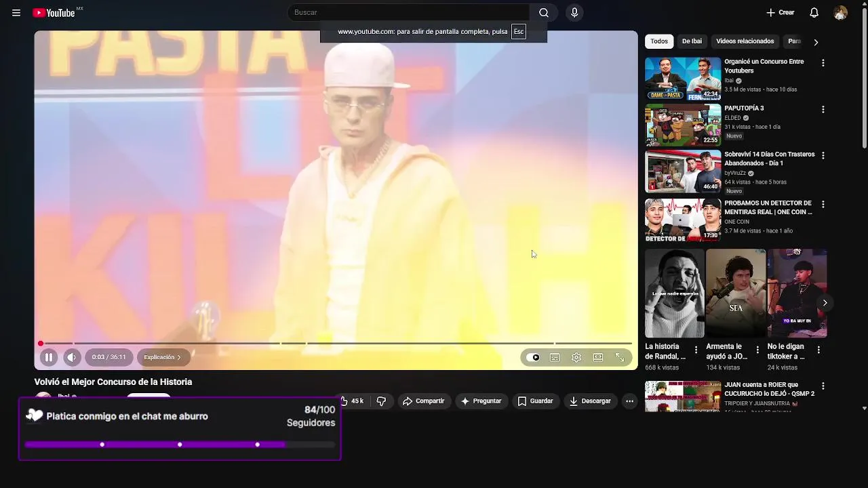Open the notifications bell
This screenshot has height=488, width=868.
coord(814,13)
